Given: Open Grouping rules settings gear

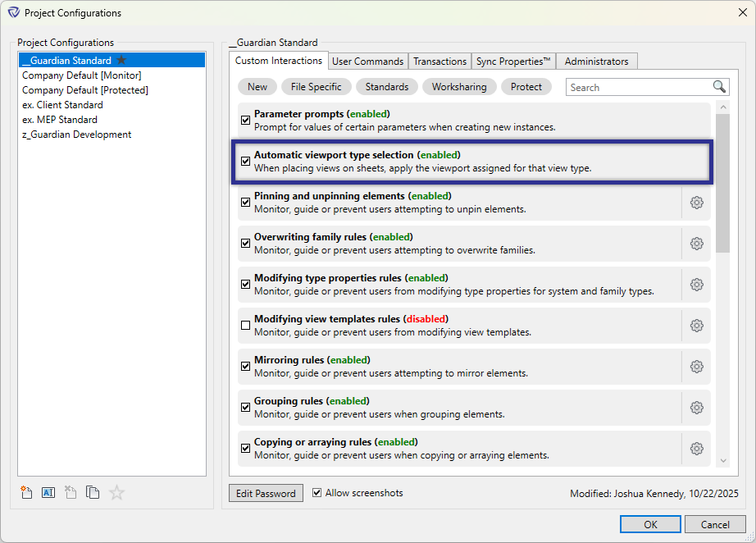Looking at the screenshot, I should [x=696, y=407].
